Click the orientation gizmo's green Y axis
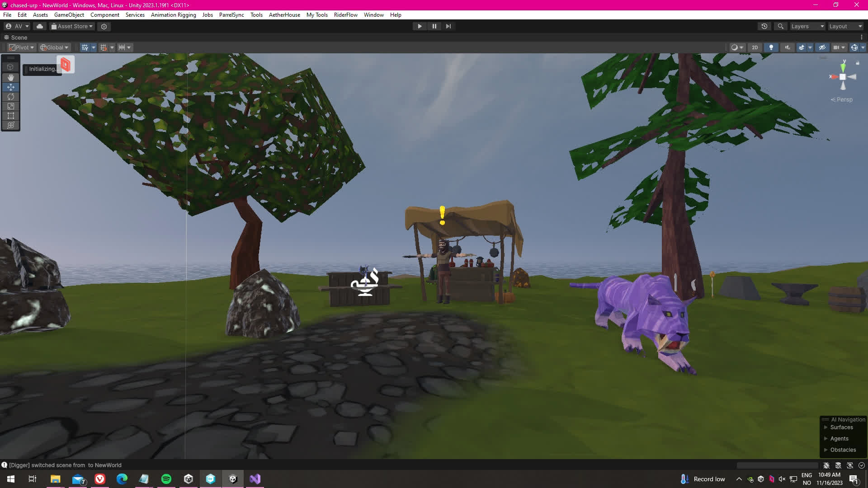 click(843, 68)
